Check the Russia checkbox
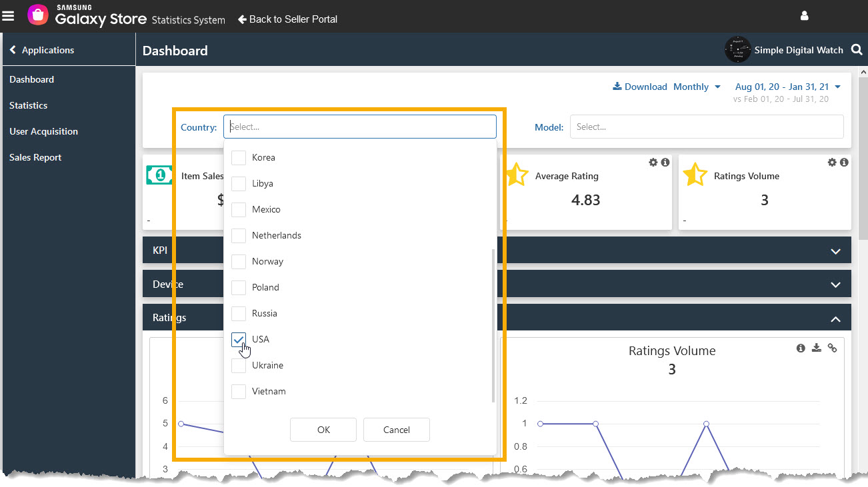 click(239, 314)
